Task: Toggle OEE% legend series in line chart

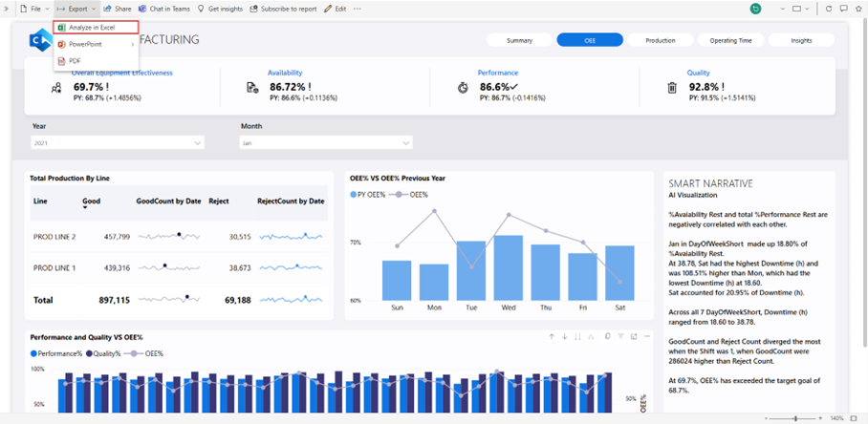Action: click(413, 194)
